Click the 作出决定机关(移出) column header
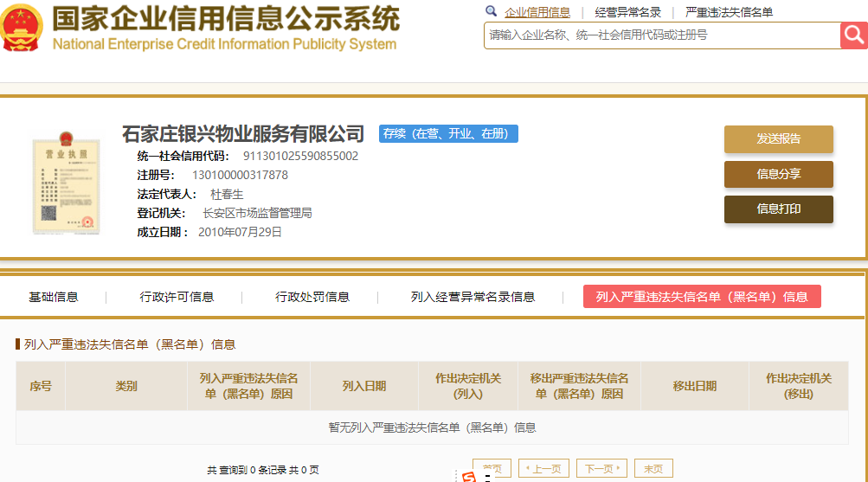868x482 pixels. 799,386
